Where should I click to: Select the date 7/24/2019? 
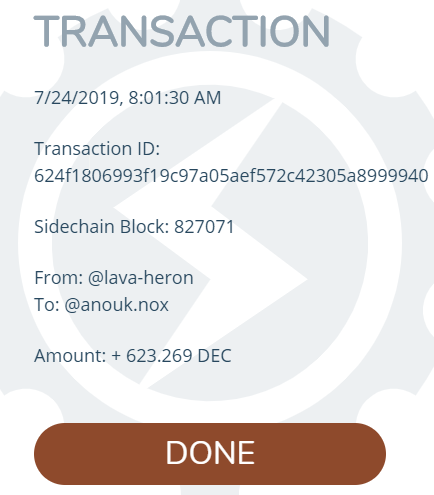pyautogui.click(x=78, y=98)
